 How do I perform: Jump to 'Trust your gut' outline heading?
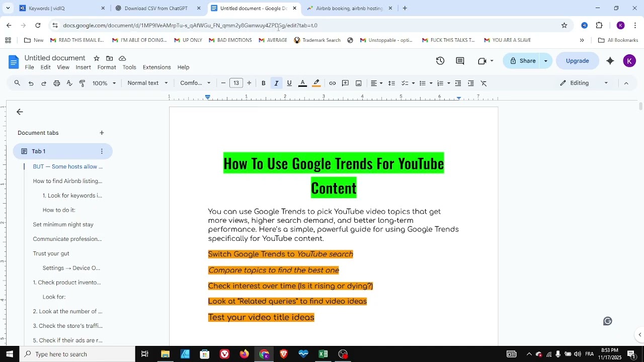coord(51,254)
